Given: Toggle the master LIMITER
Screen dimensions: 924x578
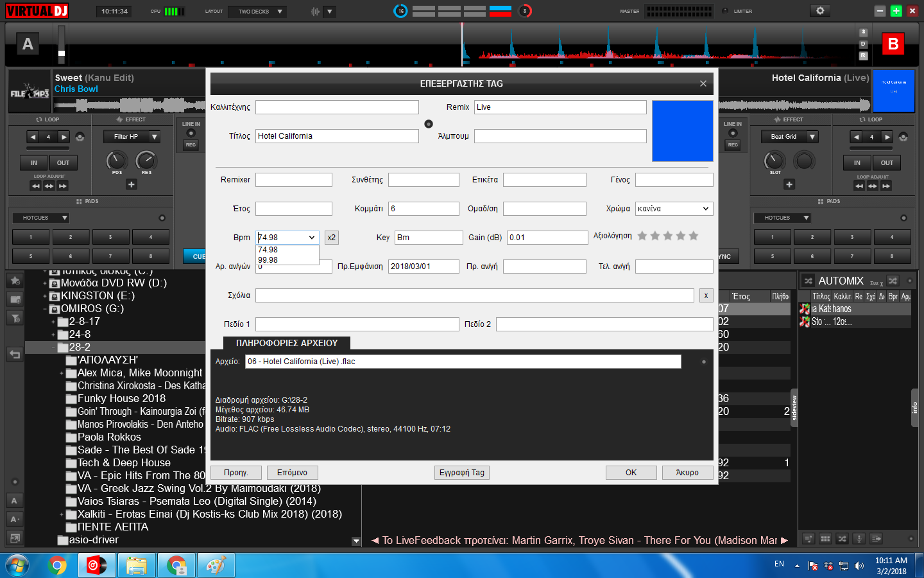Looking at the screenshot, I should (726, 11).
